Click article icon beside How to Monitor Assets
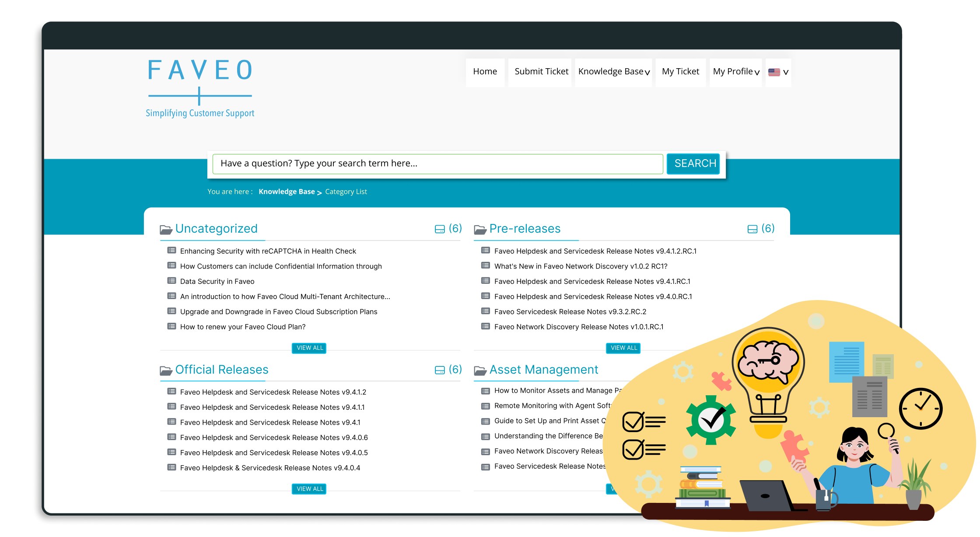Image resolution: width=980 pixels, height=537 pixels. pyautogui.click(x=486, y=391)
